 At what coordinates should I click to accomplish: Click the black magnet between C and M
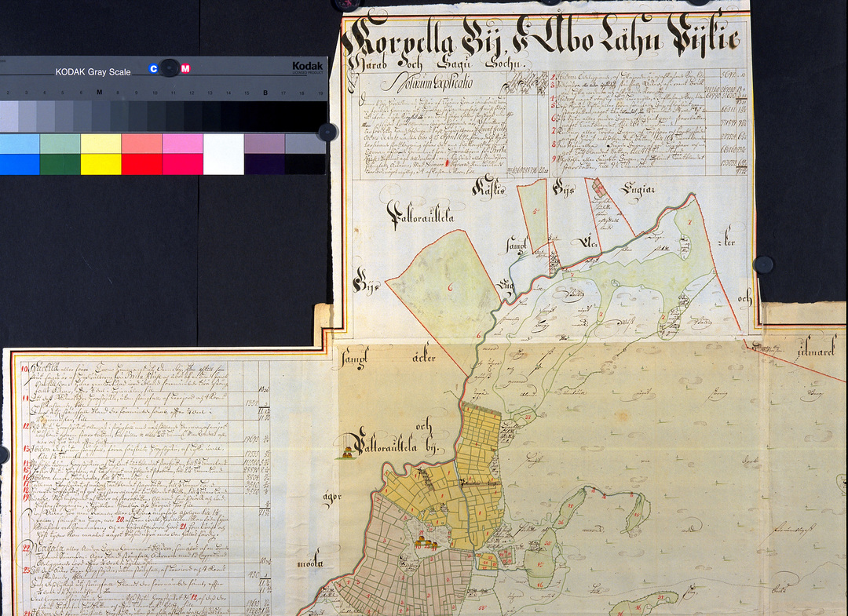click(x=169, y=67)
